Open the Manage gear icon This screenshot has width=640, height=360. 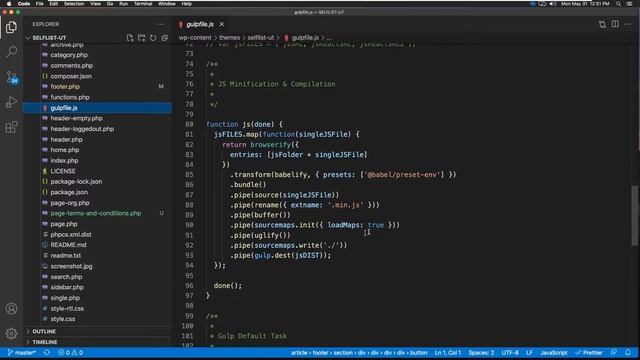coord(11,333)
